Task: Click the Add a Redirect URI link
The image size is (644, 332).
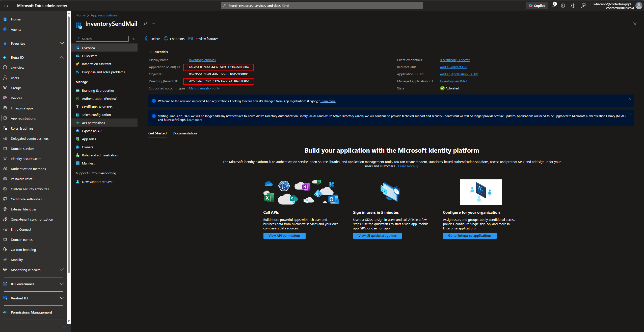Action: point(453,67)
